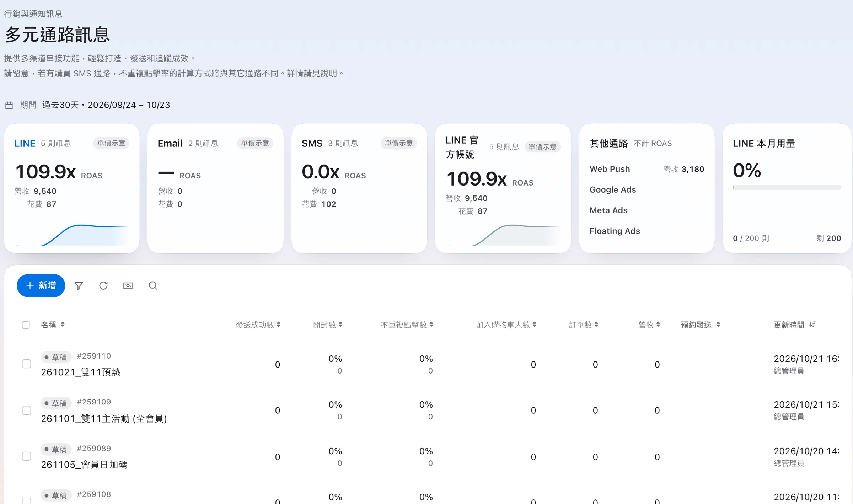Open Google Ads in 其他通路

click(x=613, y=190)
